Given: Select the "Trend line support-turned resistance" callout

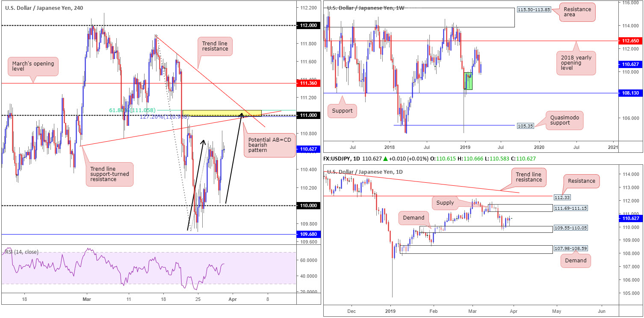Looking at the screenshot, I should (x=109, y=174).
